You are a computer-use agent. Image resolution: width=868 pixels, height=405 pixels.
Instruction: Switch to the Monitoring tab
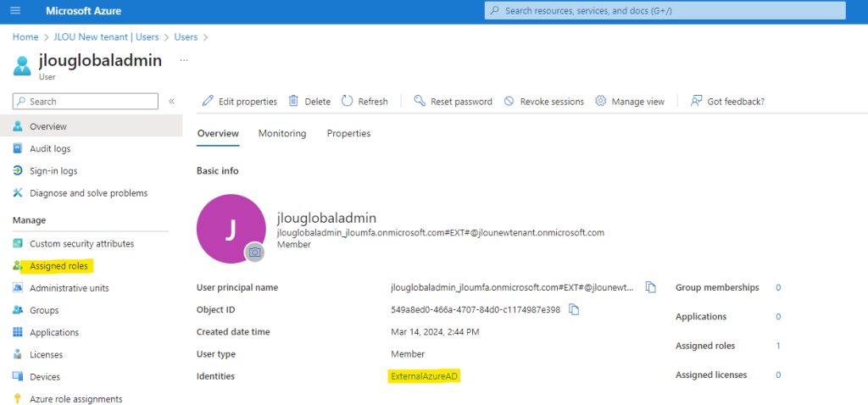click(x=282, y=133)
